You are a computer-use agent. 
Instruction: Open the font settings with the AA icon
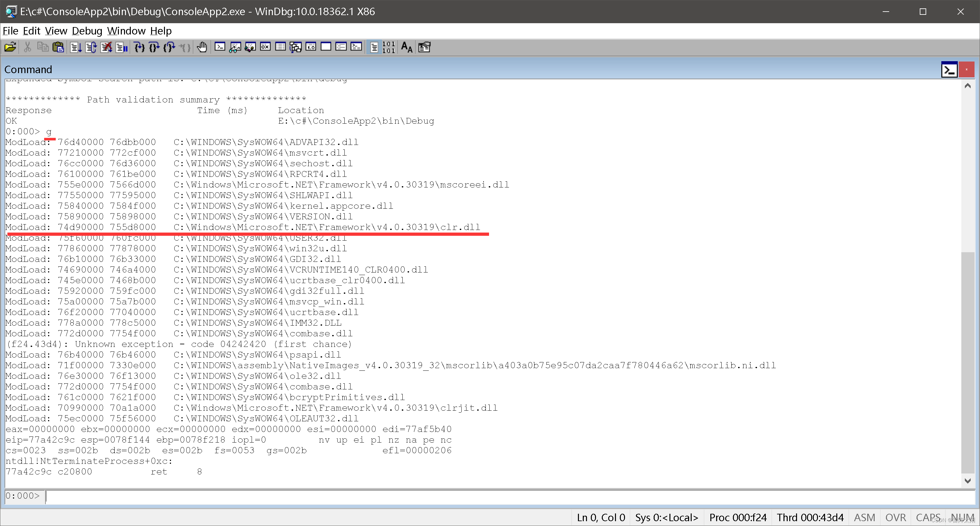point(406,47)
